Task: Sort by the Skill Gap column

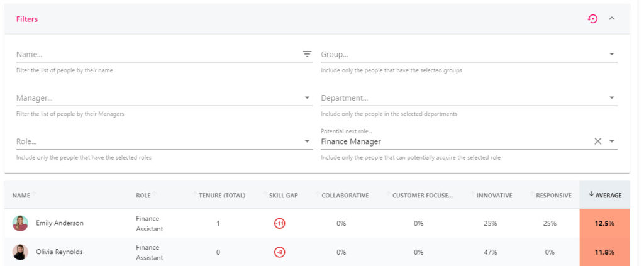Action: pos(284,196)
